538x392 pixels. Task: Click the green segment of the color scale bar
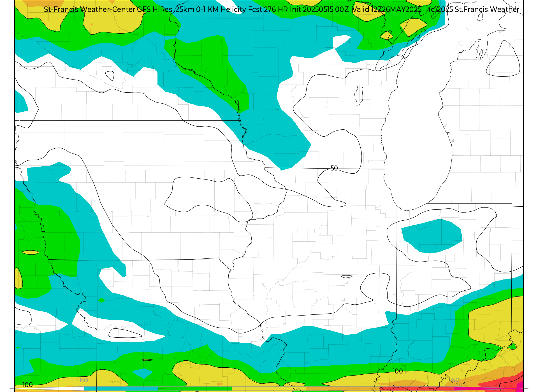195,388
